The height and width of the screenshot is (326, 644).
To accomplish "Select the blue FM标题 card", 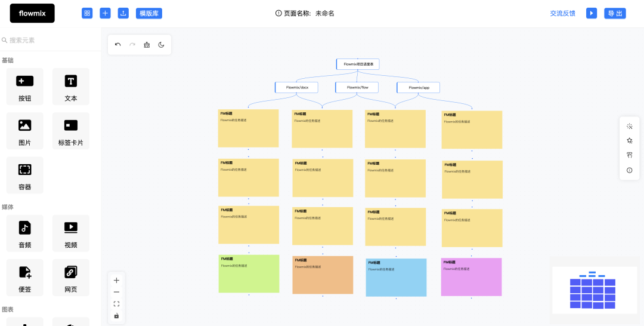I will coord(397,278).
